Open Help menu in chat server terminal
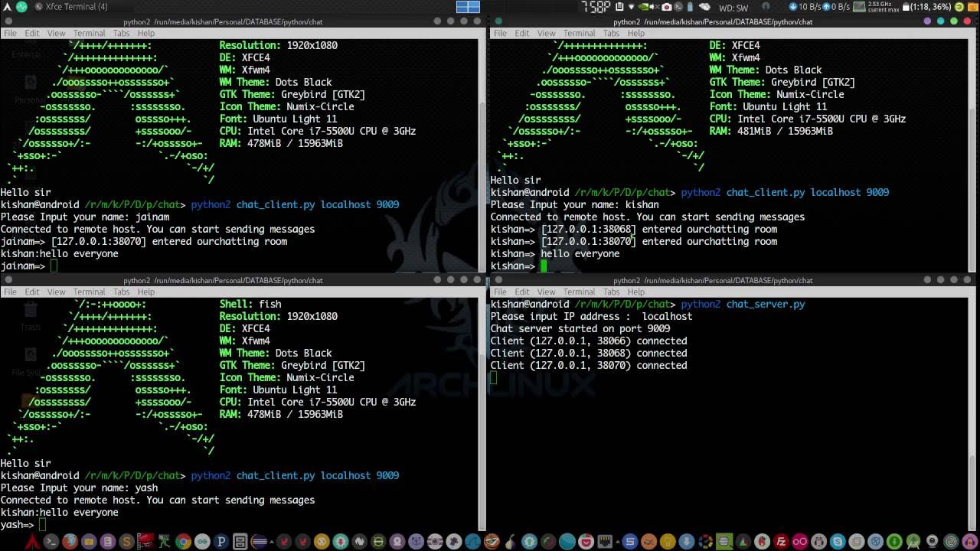The height and width of the screenshot is (551, 980). pos(635,292)
